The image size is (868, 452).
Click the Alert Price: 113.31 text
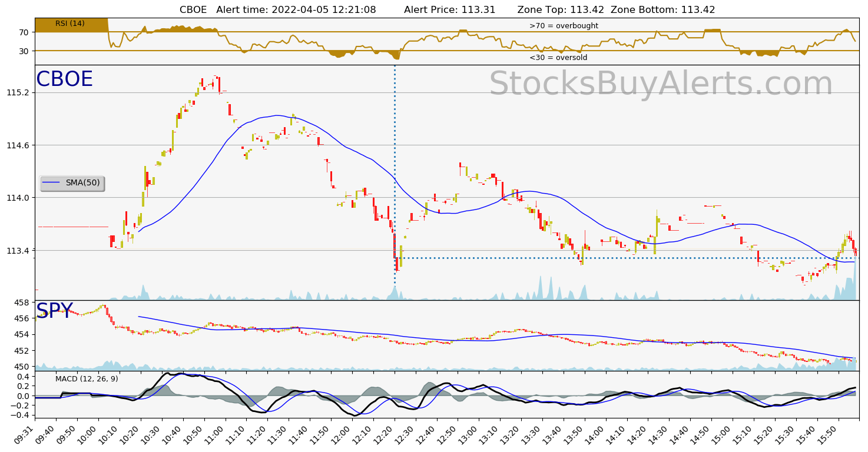(450, 9)
